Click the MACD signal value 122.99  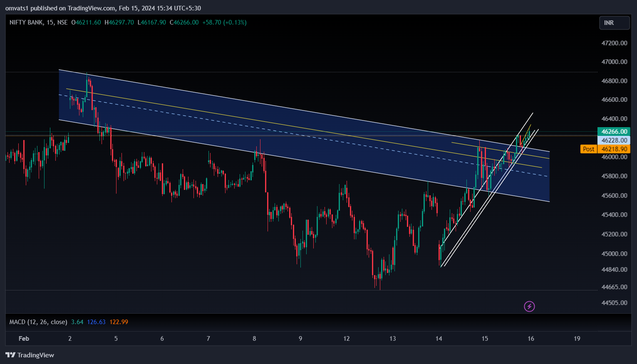tap(119, 322)
